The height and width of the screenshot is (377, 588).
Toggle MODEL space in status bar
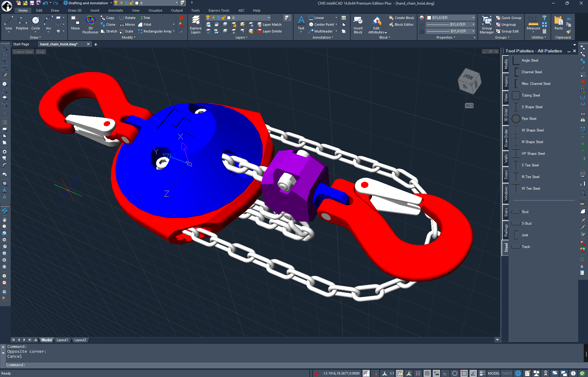(494, 373)
